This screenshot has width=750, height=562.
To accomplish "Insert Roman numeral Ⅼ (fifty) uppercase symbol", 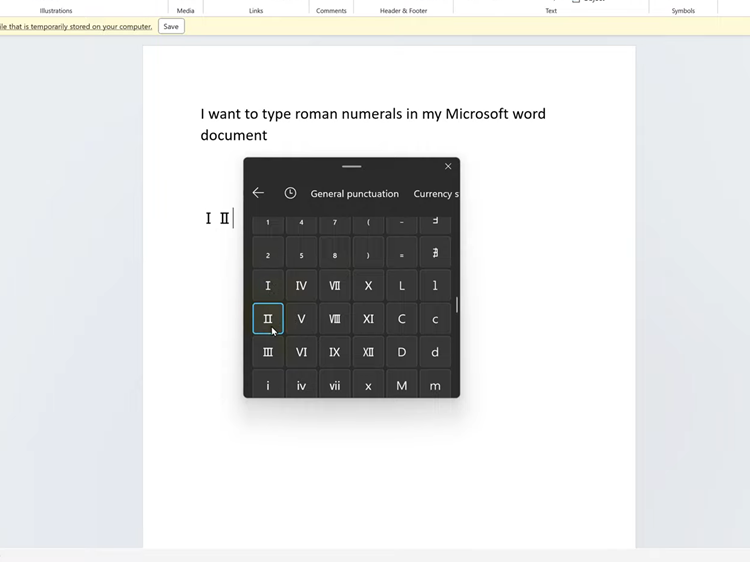I will point(402,286).
